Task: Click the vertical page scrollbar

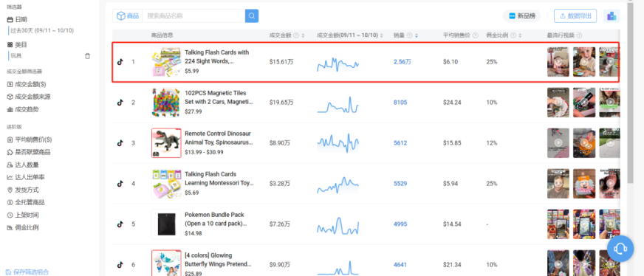Action: tap(631, 92)
